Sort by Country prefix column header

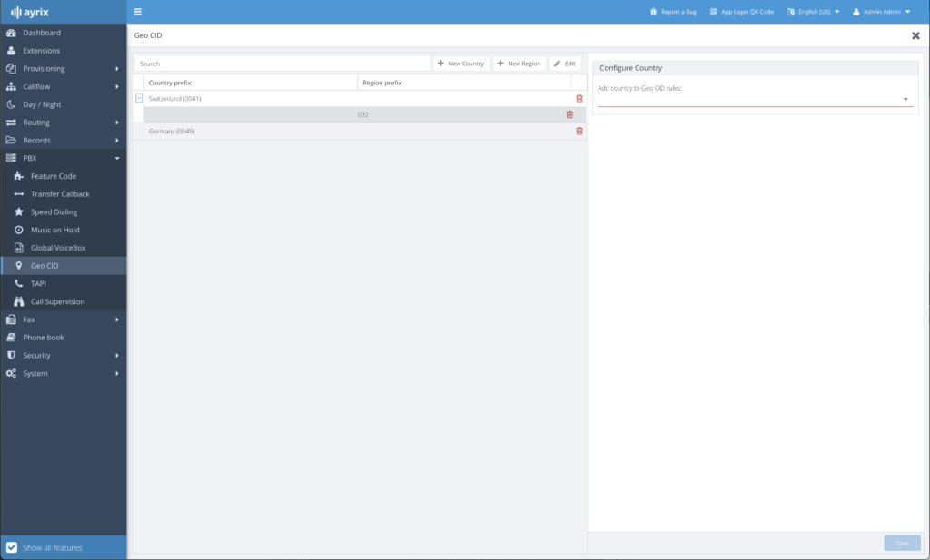[251, 83]
